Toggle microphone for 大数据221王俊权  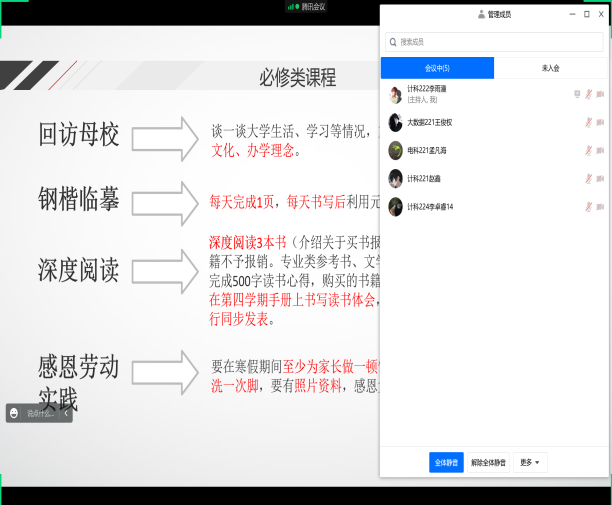[x=588, y=122]
